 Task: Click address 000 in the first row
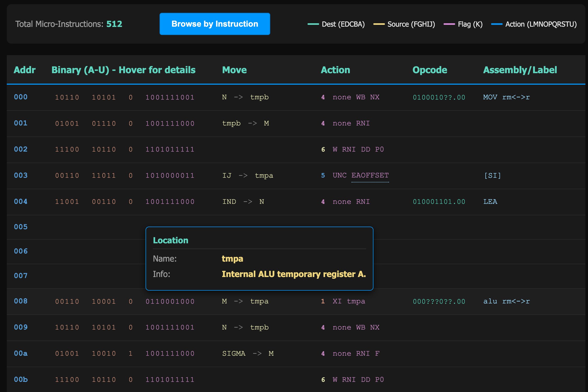coord(21,97)
